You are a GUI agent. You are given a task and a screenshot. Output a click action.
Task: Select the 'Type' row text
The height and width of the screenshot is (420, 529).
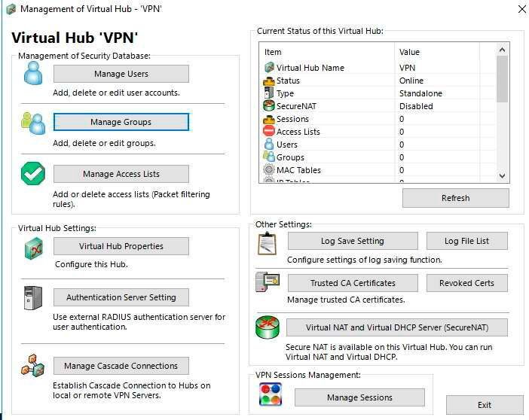point(285,93)
